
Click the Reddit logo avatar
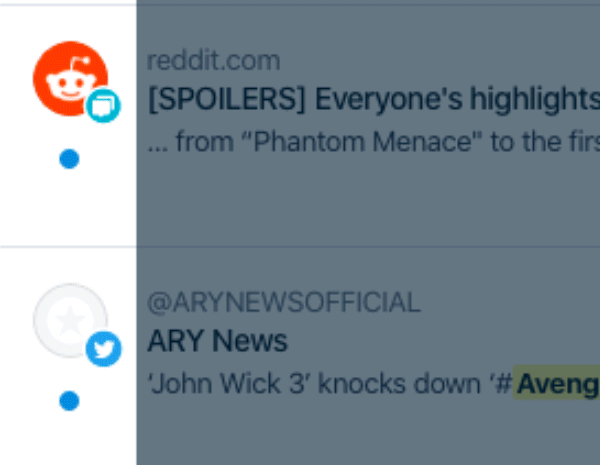(x=70, y=78)
